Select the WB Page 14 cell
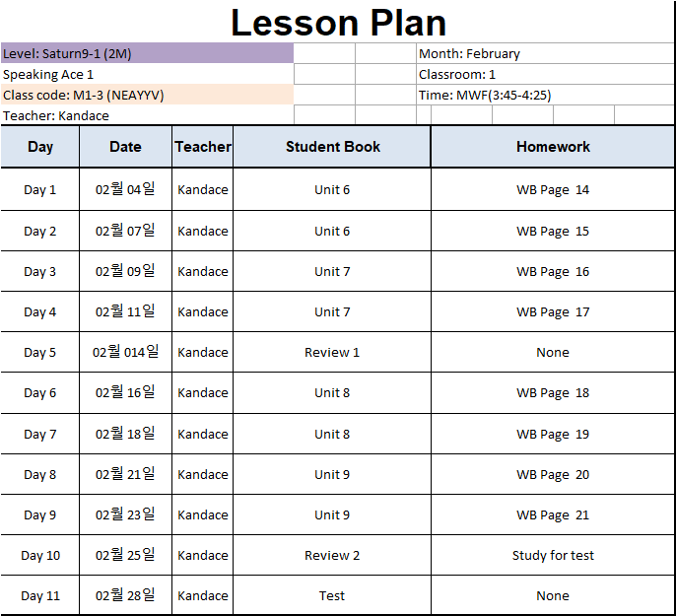This screenshot has height=616, width=676. [553, 189]
